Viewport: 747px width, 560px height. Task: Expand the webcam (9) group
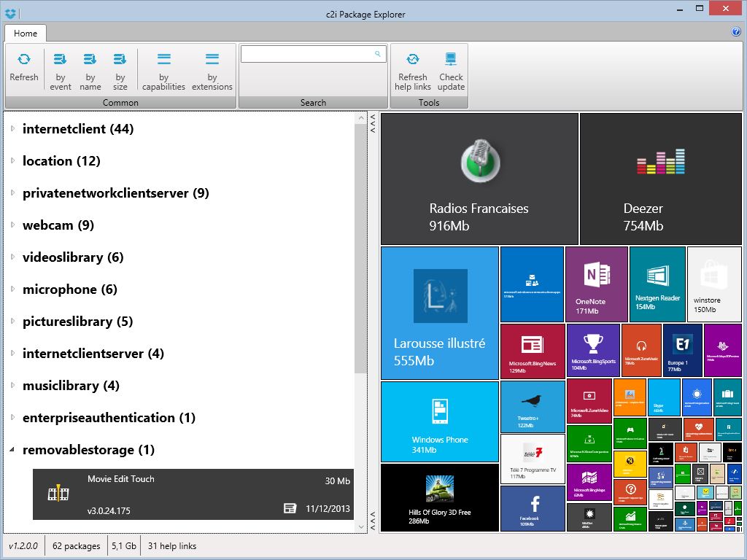(13, 225)
